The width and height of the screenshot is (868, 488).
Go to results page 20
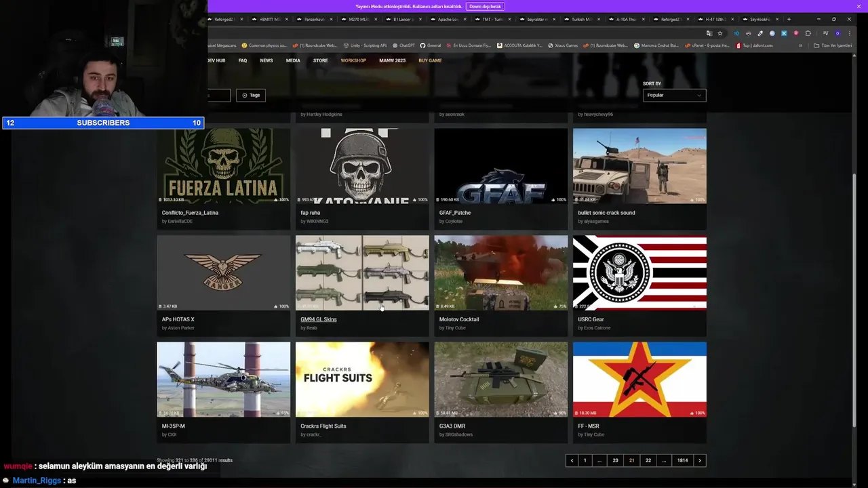click(x=615, y=460)
